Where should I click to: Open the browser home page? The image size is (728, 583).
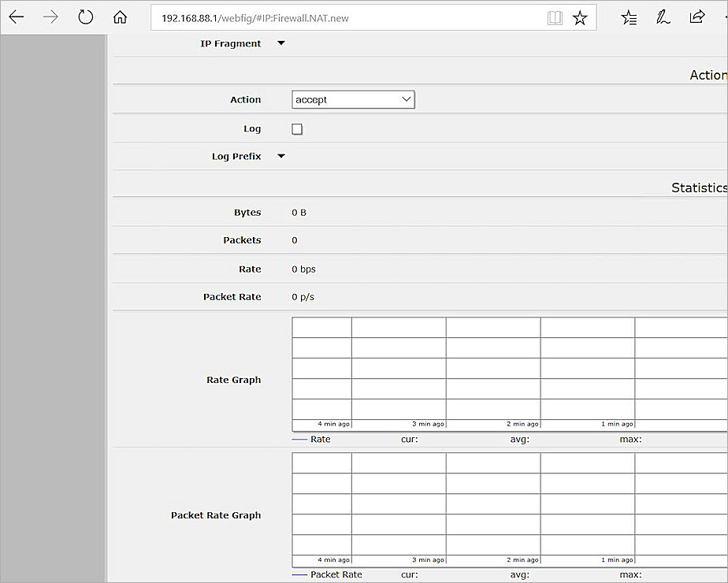pyautogui.click(x=120, y=17)
